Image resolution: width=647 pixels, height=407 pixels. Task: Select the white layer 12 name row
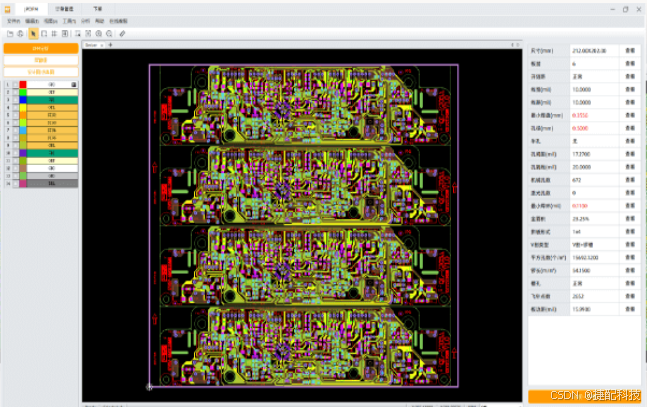[x=52, y=168]
